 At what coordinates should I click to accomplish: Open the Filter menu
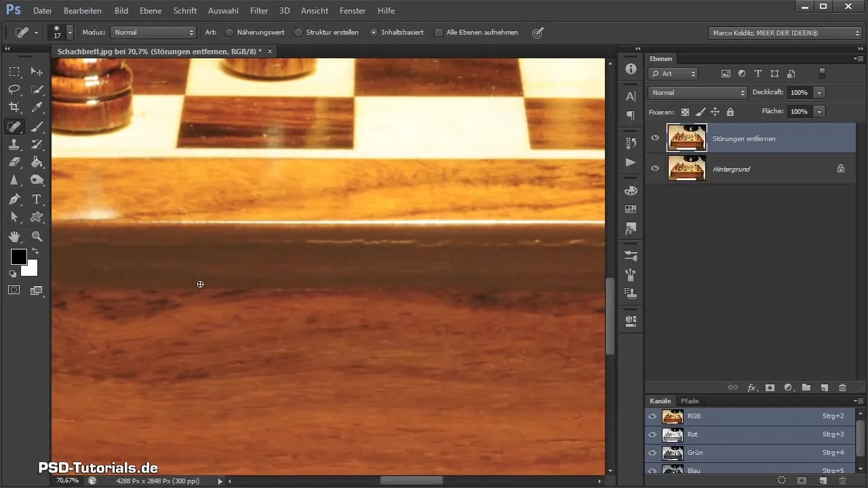pyautogui.click(x=258, y=11)
